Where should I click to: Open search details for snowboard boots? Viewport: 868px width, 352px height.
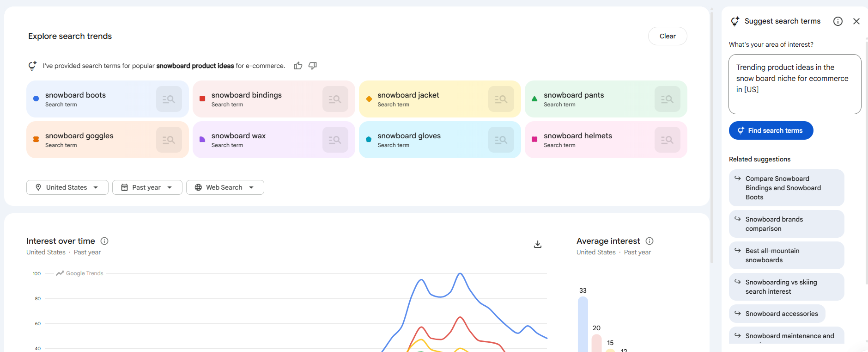169,99
